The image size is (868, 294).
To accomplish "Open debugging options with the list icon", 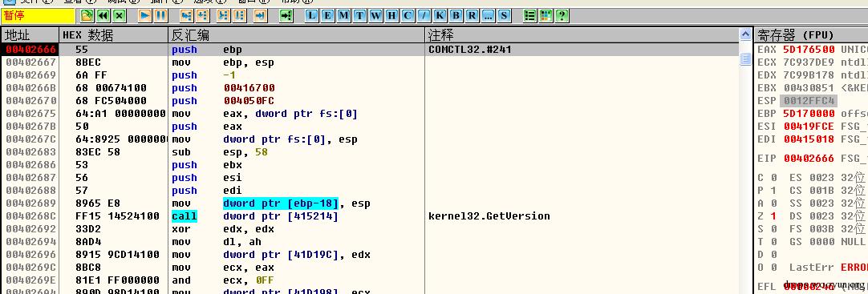I will [x=529, y=15].
